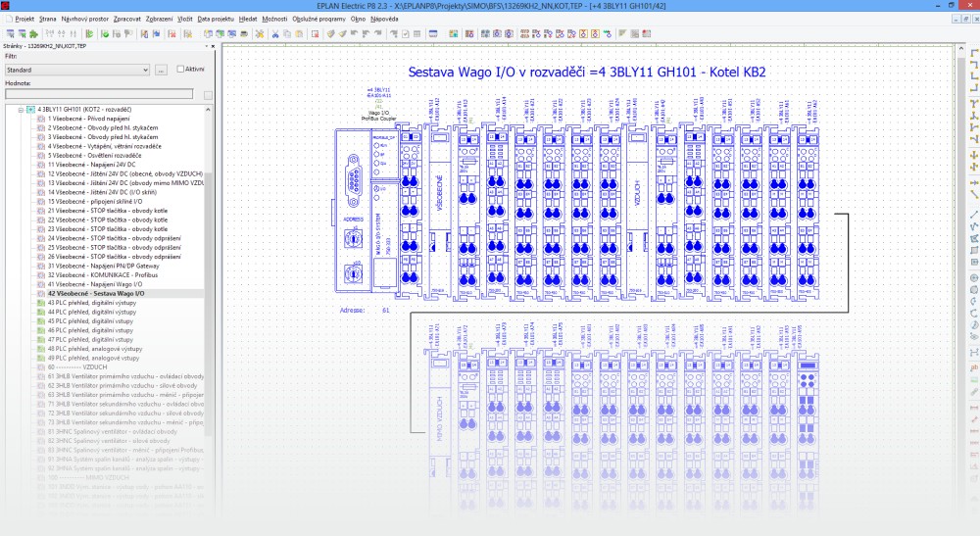Select page 14 Jištění 24V DC (I/O skříň)
The width and height of the screenshot is (980, 536).
(x=102, y=192)
